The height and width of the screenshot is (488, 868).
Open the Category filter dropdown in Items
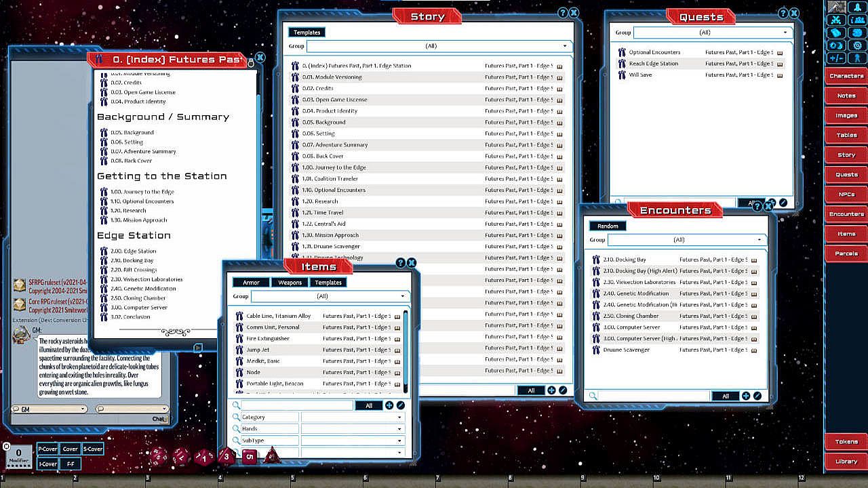click(x=353, y=418)
